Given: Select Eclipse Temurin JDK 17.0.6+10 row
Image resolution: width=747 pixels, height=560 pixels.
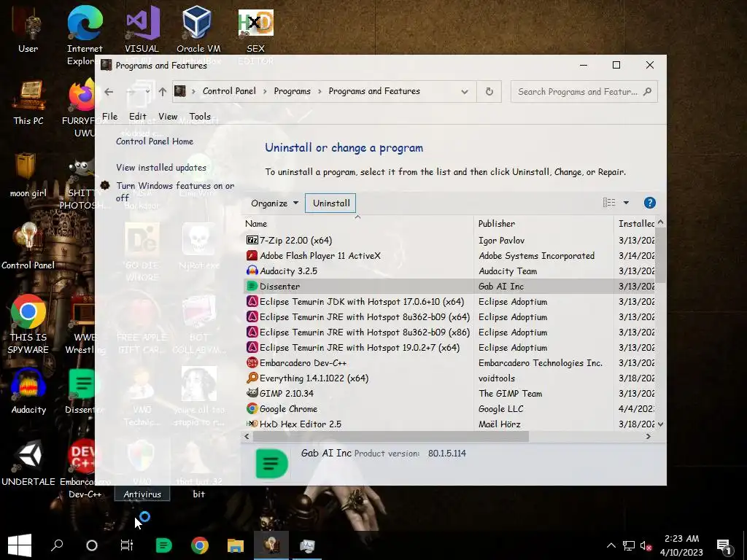Looking at the screenshot, I should (x=450, y=302).
